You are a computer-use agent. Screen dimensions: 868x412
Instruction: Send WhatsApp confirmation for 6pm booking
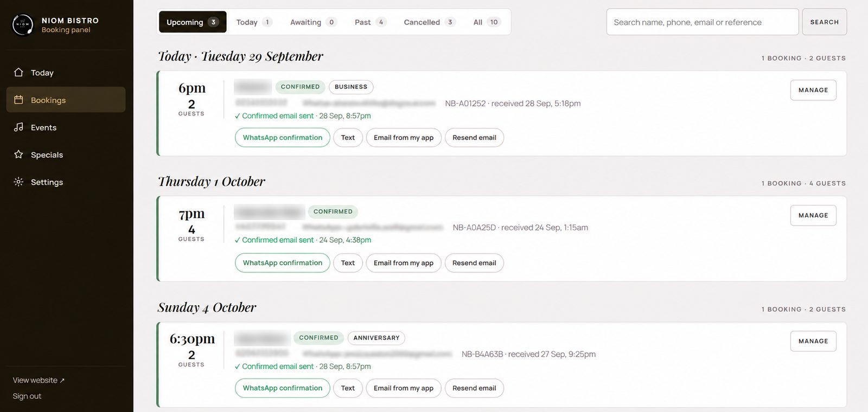[x=283, y=138]
